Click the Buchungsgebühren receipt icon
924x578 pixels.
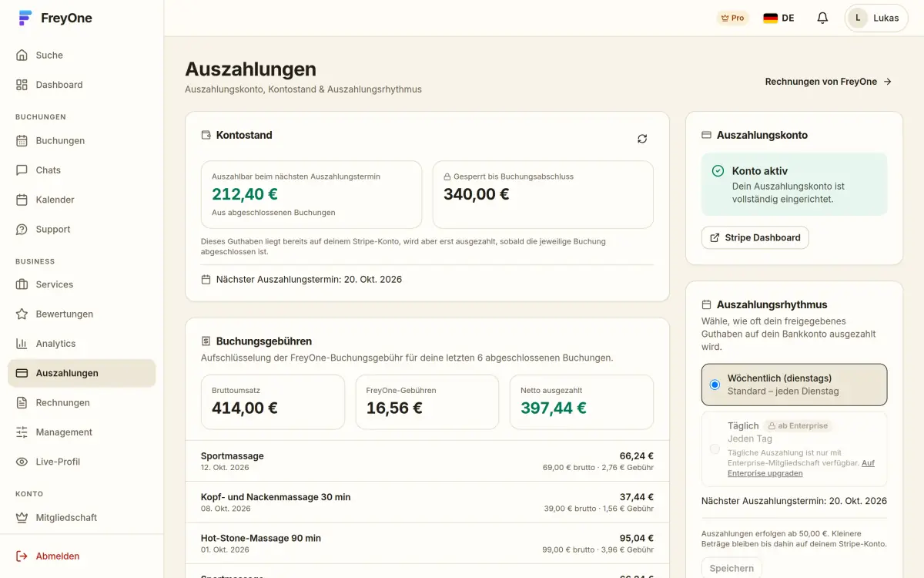[206, 341]
